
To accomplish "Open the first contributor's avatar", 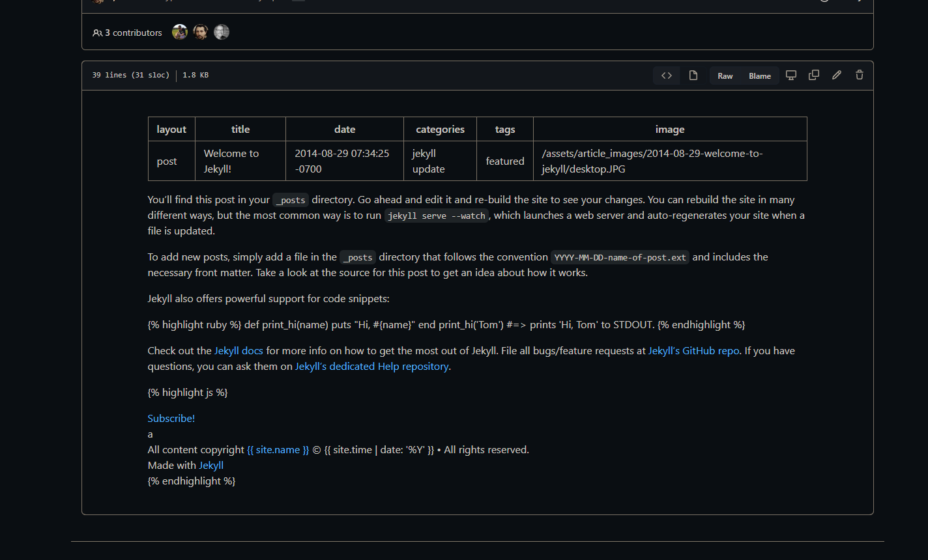I will (180, 32).
